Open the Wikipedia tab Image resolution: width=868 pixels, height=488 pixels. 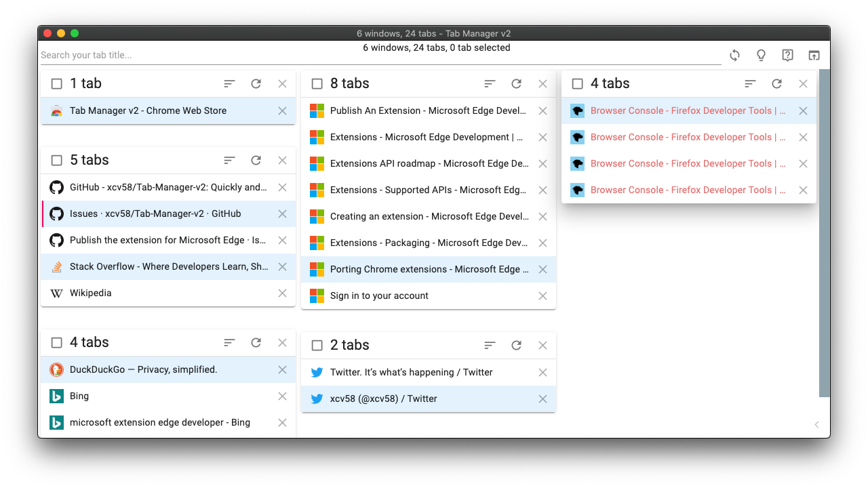tap(168, 293)
